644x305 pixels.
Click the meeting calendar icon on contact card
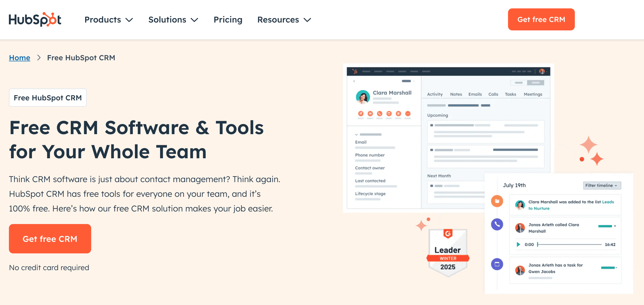click(x=399, y=114)
